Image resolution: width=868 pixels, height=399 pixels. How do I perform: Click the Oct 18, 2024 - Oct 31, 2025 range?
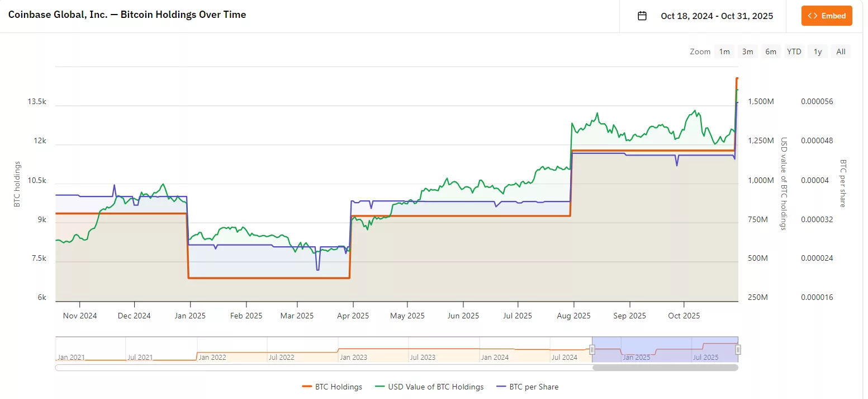pos(717,16)
